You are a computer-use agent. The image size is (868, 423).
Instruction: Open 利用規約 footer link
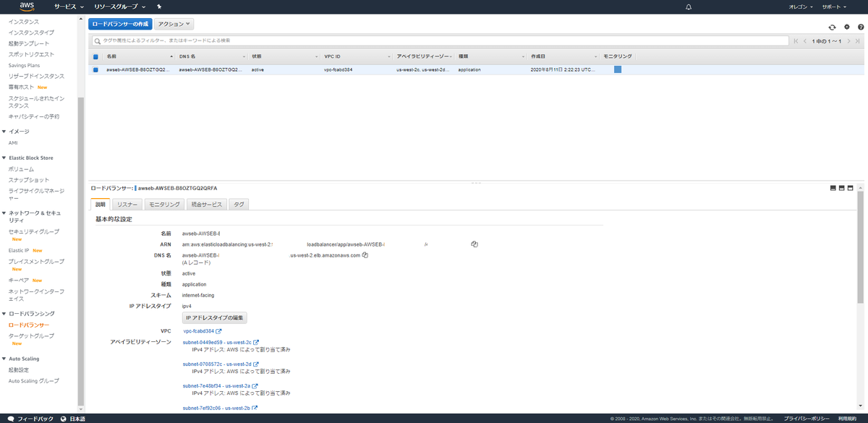click(848, 419)
